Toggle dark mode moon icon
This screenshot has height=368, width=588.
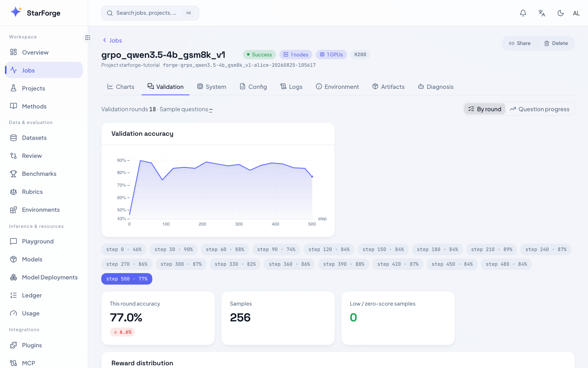click(561, 13)
